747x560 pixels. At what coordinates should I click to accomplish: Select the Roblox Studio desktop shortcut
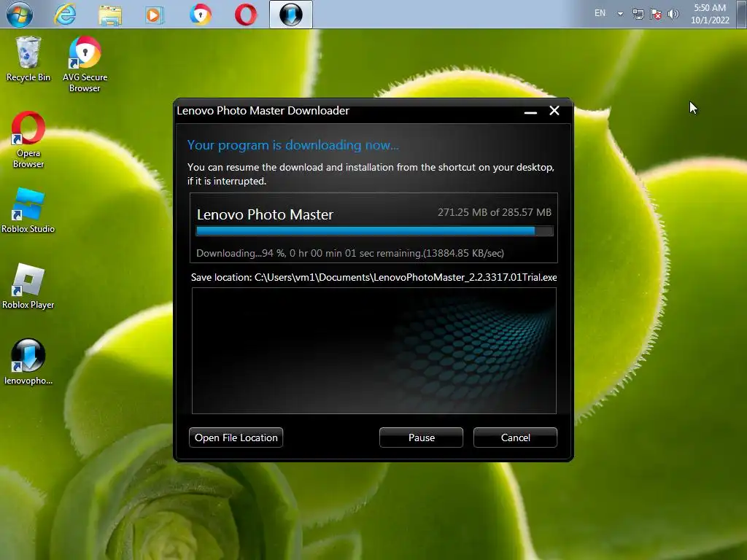[x=28, y=210]
